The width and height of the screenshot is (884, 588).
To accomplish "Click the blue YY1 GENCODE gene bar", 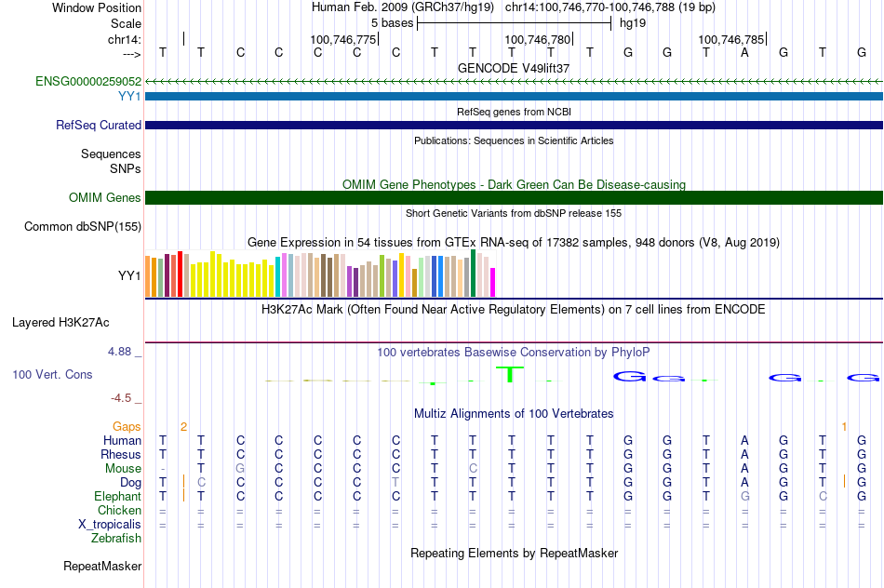I will tap(515, 97).
